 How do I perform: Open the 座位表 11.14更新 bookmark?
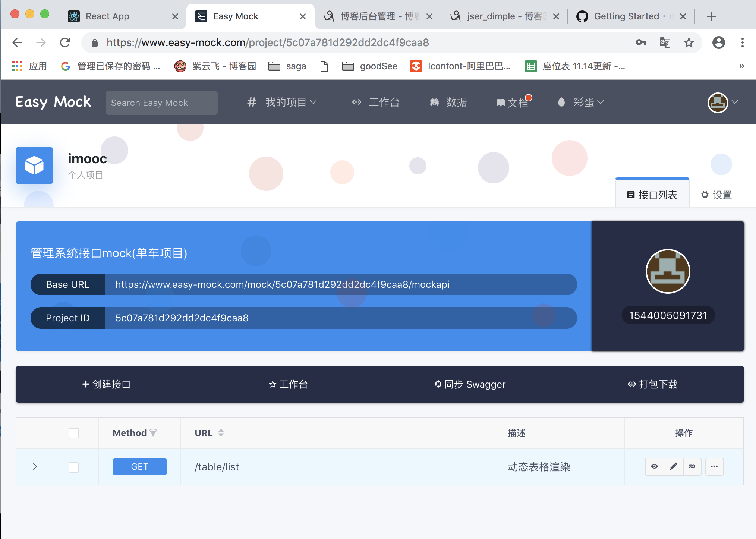[576, 66]
